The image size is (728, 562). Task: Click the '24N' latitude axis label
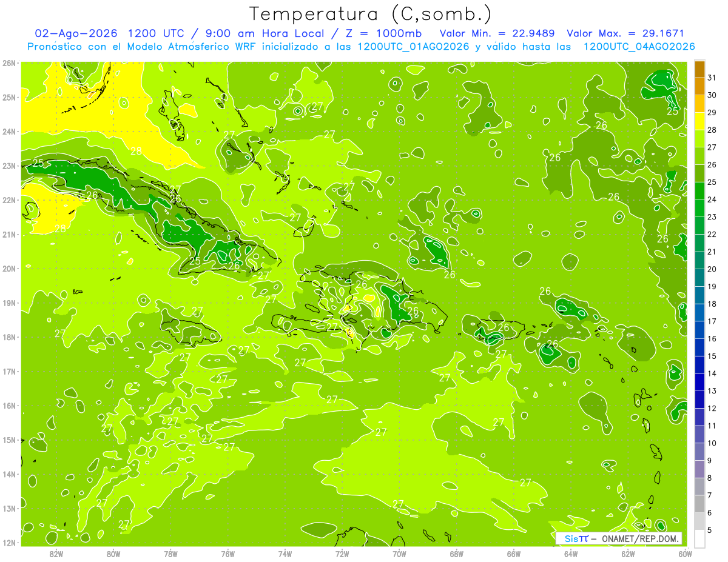[9, 132]
